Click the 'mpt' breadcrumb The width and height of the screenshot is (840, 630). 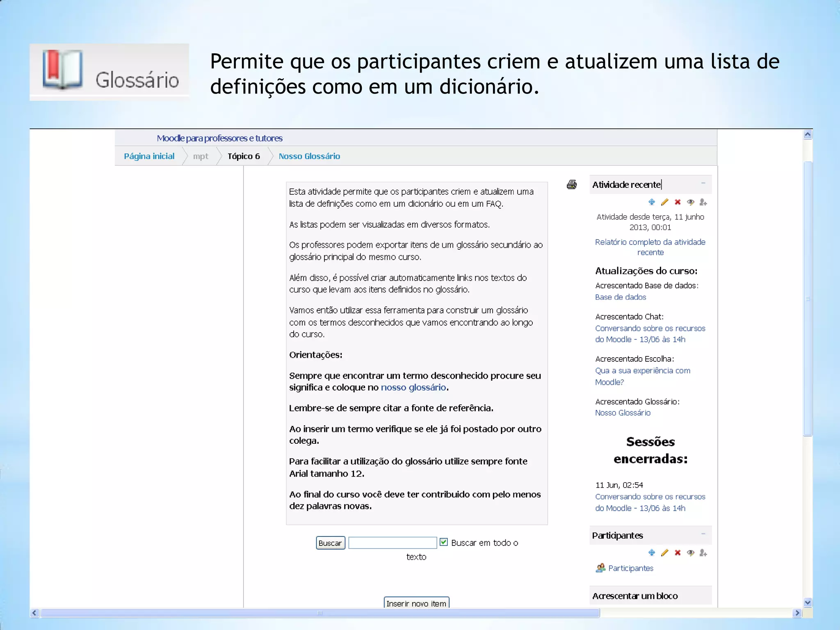click(201, 156)
